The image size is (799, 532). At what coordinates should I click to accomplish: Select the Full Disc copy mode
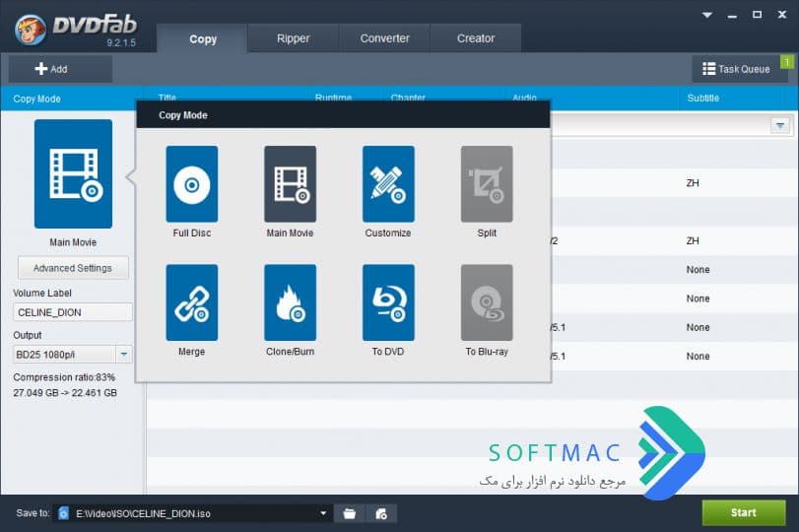click(x=191, y=184)
